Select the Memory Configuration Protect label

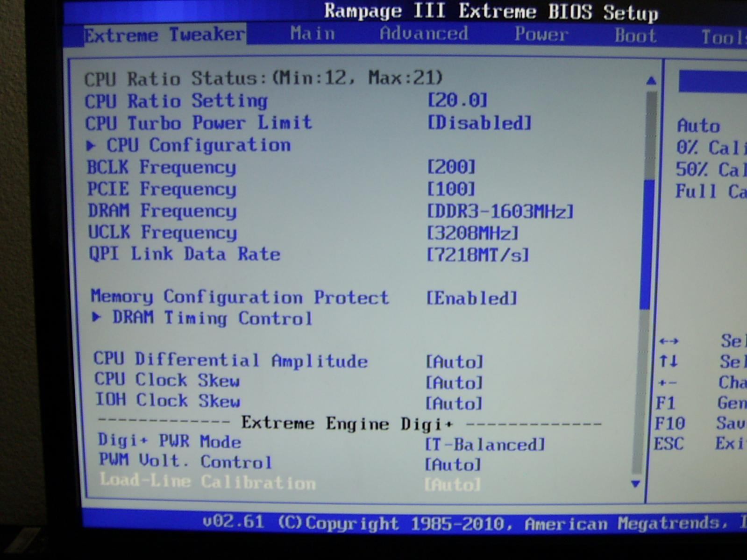(240, 297)
